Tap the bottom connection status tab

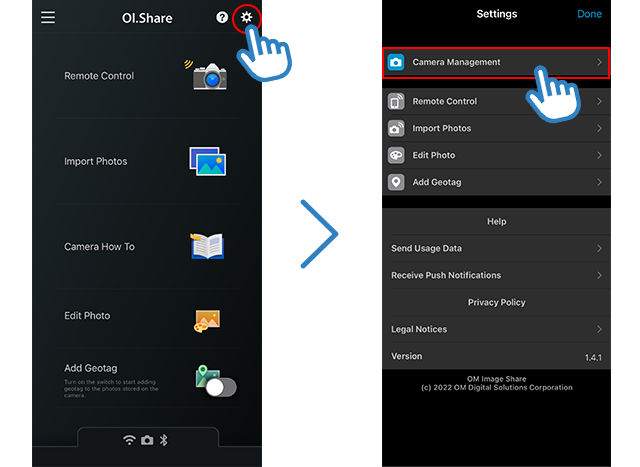click(147, 440)
